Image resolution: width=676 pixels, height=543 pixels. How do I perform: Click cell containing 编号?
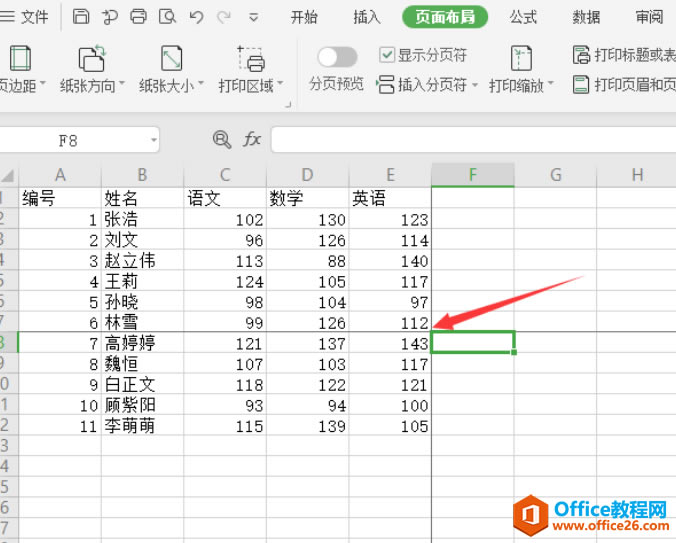pos(60,198)
